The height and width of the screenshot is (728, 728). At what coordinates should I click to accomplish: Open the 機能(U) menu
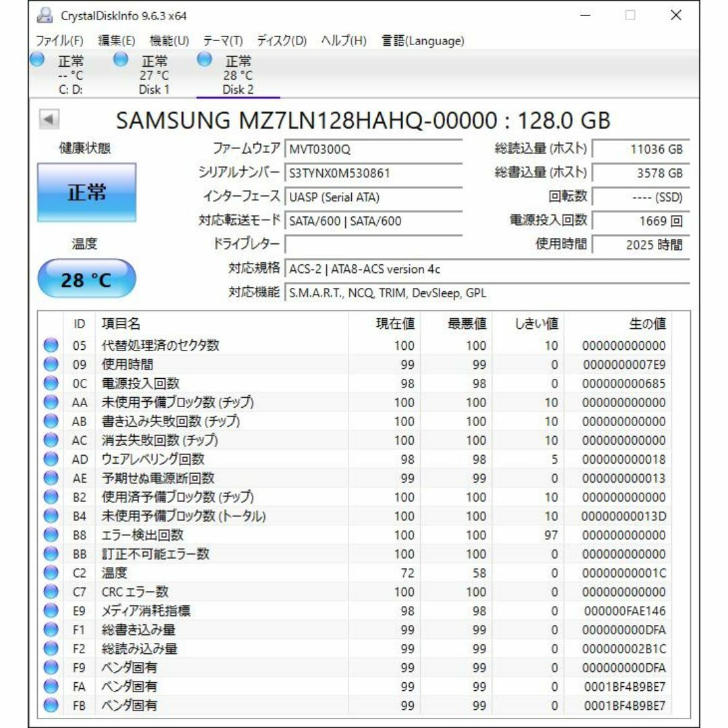(x=169, y=41)
